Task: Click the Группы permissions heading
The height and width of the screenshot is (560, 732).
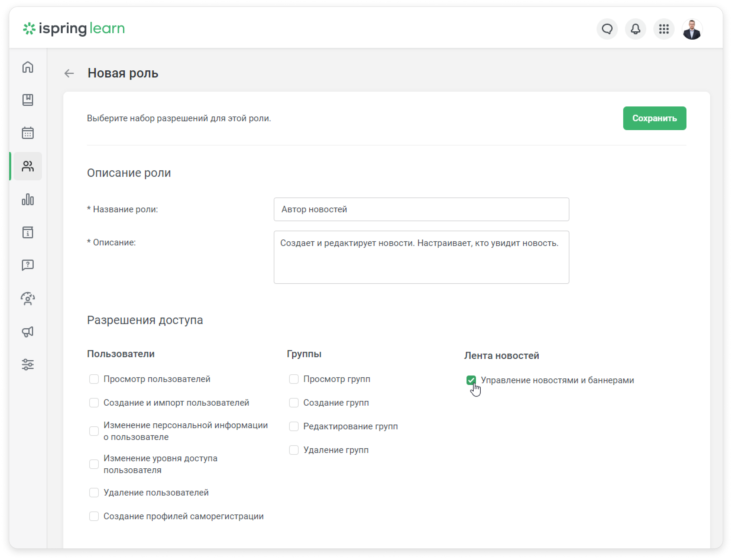Action: click(x=304, y=354)
